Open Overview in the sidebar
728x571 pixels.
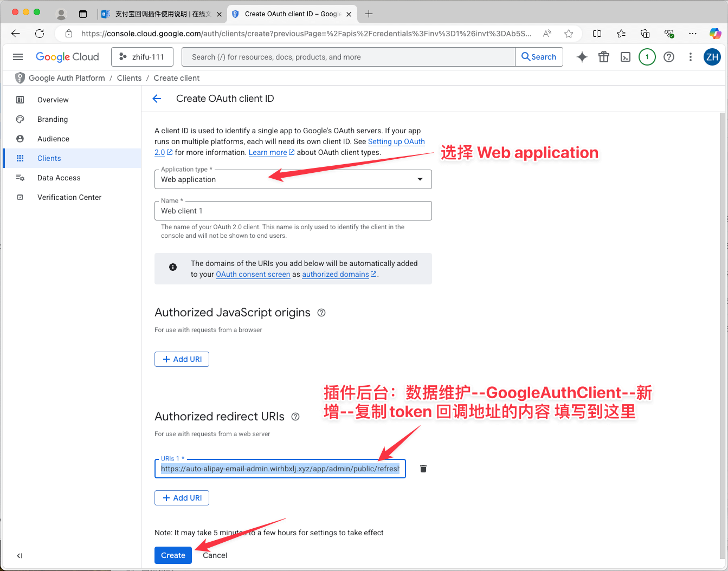coord(72,100)
